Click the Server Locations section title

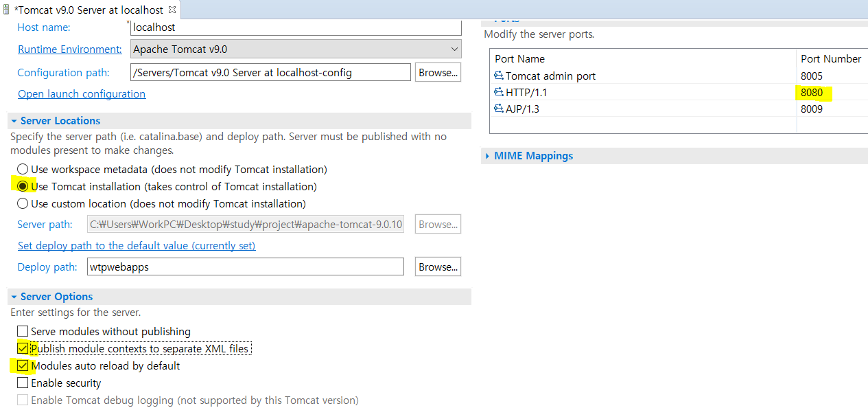60,121
